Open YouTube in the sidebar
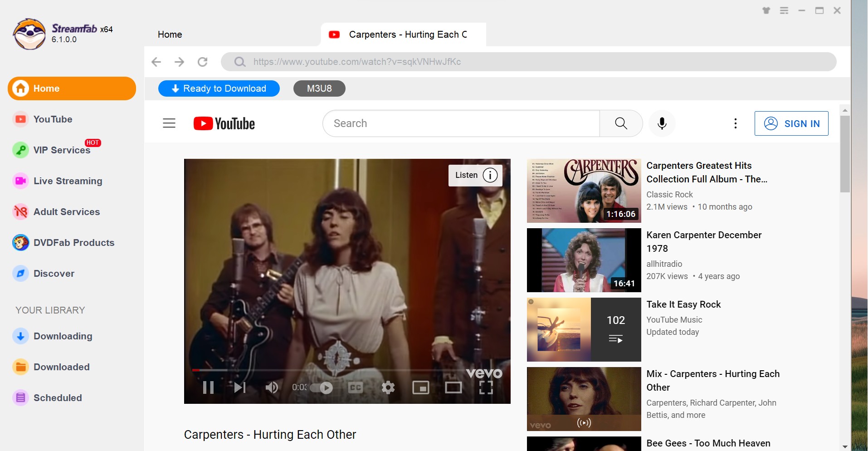 coord(43,119)
